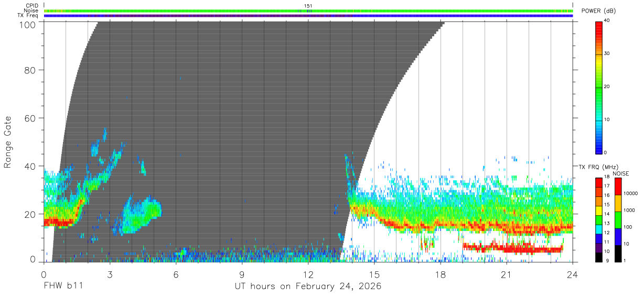Click x-axis tick label '21'

(506, 274)
